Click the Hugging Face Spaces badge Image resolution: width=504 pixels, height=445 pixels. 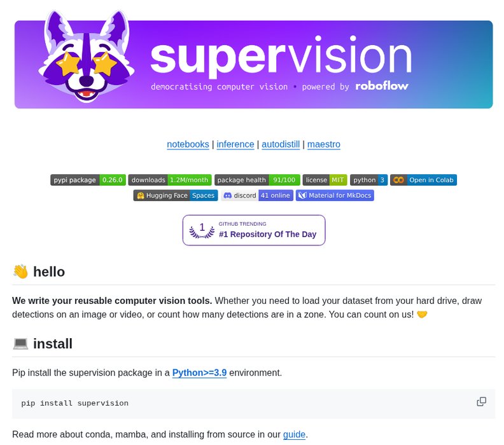[x=176, y=195]
